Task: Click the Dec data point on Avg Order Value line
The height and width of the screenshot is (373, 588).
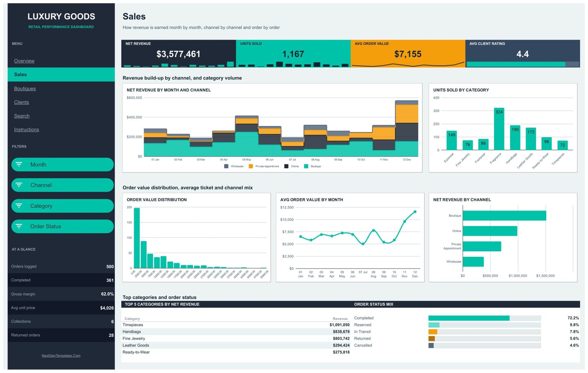Action: 415,212
